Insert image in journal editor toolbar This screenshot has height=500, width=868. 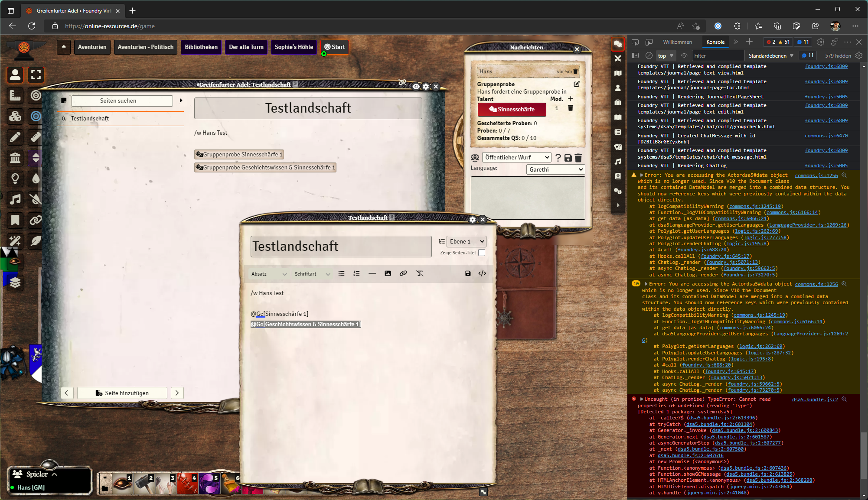tap(388, 273)
